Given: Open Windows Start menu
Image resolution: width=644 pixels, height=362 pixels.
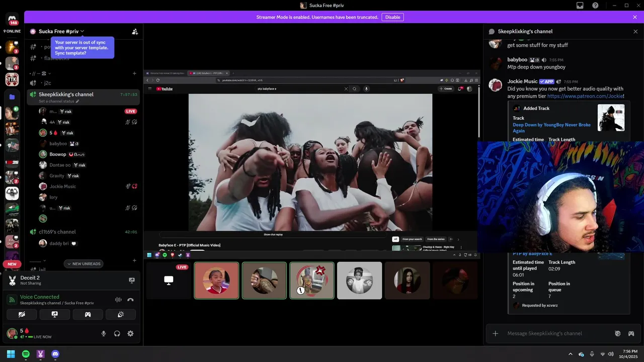Looking at the screenshot, I should [11, 354].
